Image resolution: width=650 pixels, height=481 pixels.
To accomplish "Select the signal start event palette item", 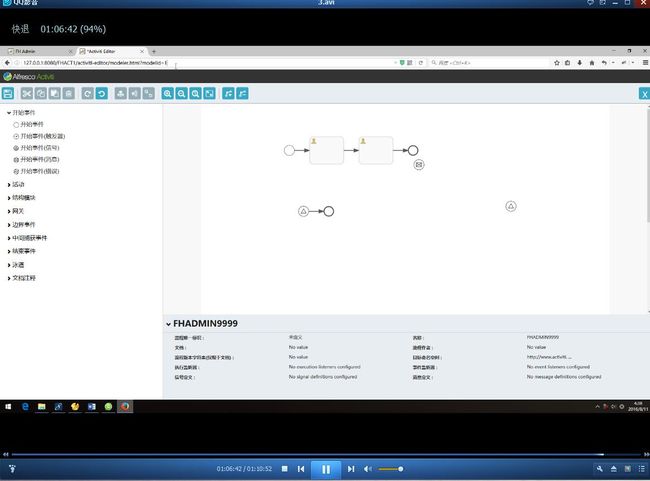I will 36,148.
